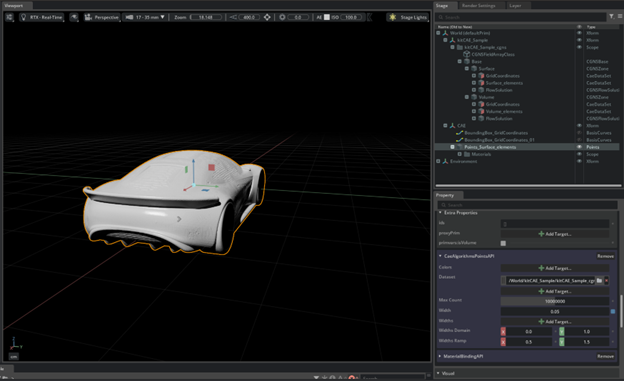Screen dimensions: 624x381
Task: Collapse the CaeAlgorithmsPointsAPI section
Action: [x=440, y=256]
